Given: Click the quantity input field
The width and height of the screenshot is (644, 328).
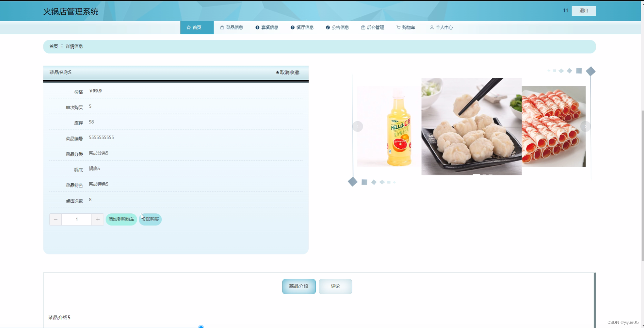Looking at the screenshot, I should pos(77,219).
